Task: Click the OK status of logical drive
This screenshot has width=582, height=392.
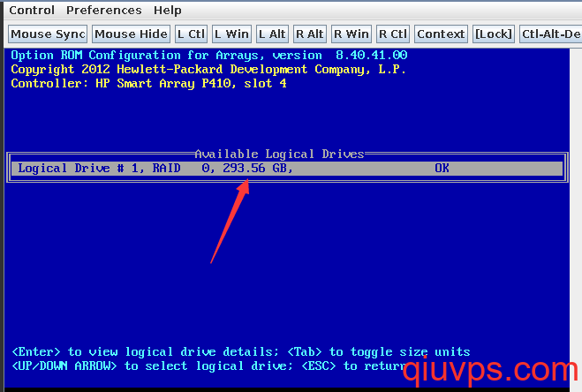Action: click(442, 168)
